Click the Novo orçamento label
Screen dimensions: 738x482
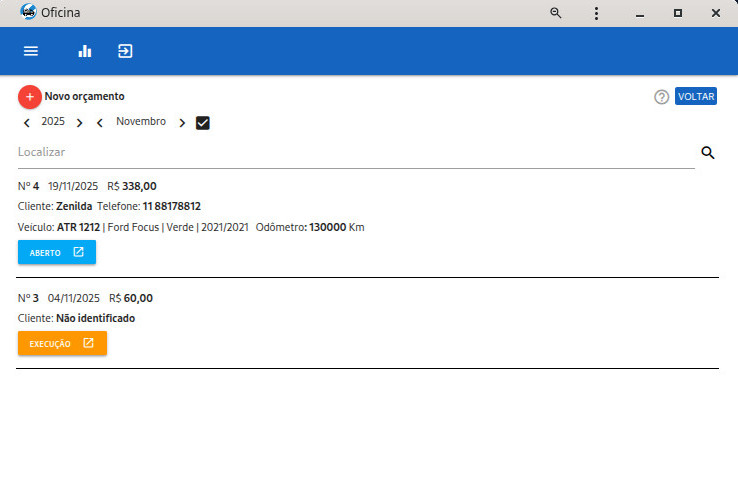tap(85, 97)
